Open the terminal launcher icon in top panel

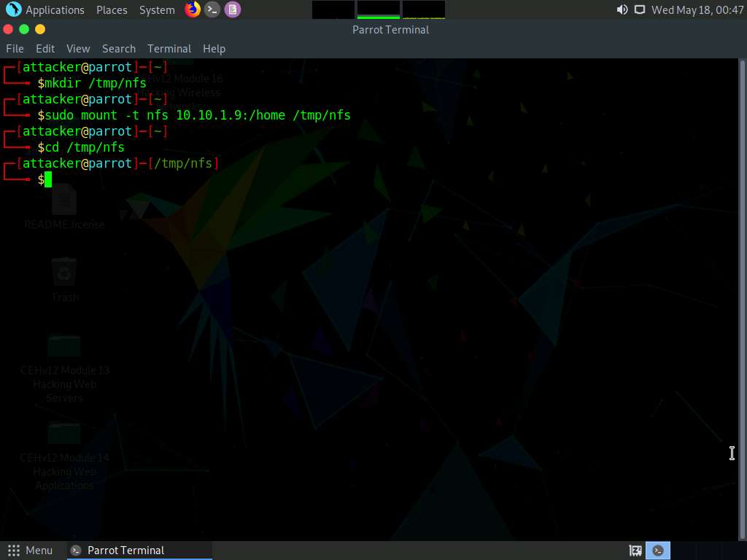pos(212,9)
